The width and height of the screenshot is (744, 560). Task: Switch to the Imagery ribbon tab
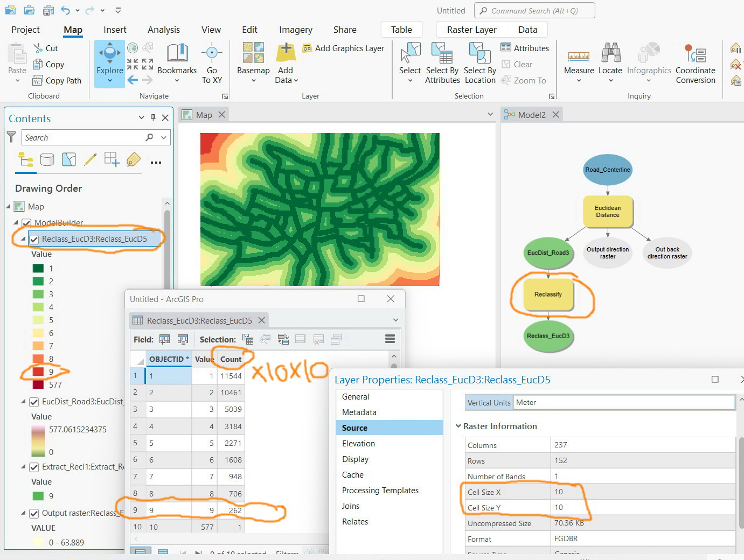295,30
